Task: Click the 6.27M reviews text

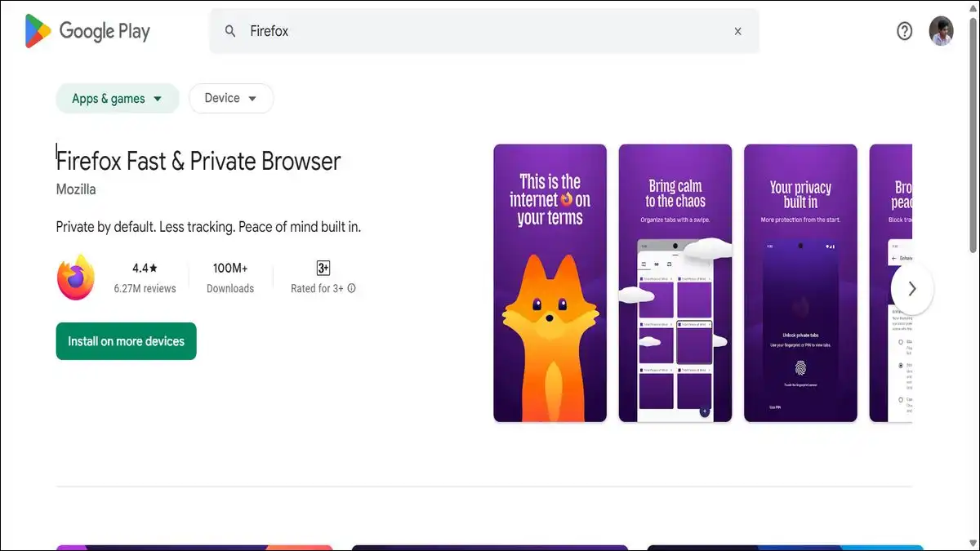Action: pos(145,288)
